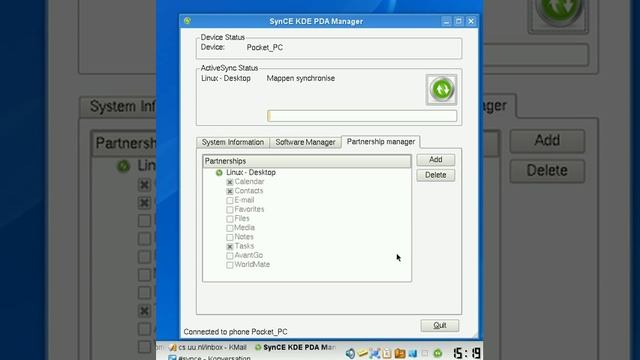The height and width of the screenshot is (360, 640).
Task: Toggle the Calendar sync checkbox
Action: [x=230, y=182]
